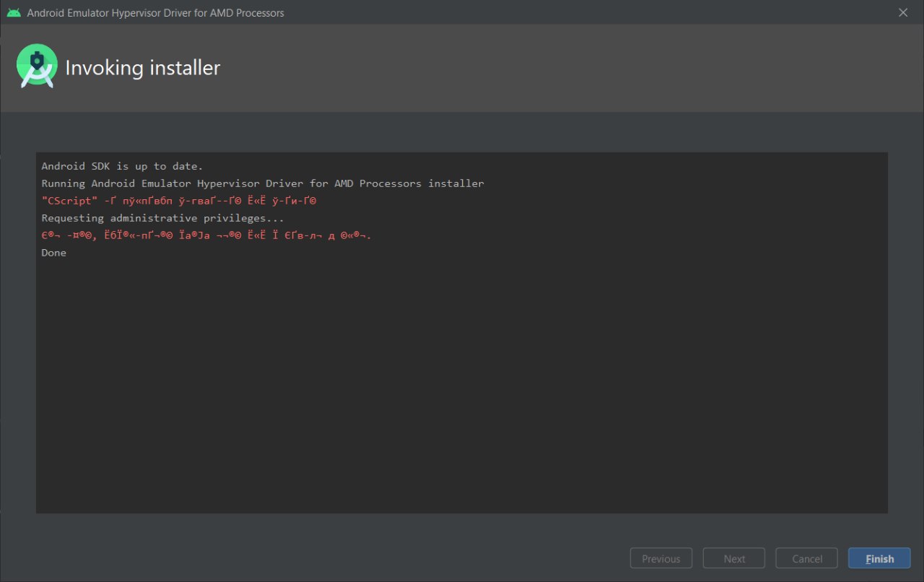Click the Android Studio logo icon
Viewport: 924px width, 582px height.
37,66
